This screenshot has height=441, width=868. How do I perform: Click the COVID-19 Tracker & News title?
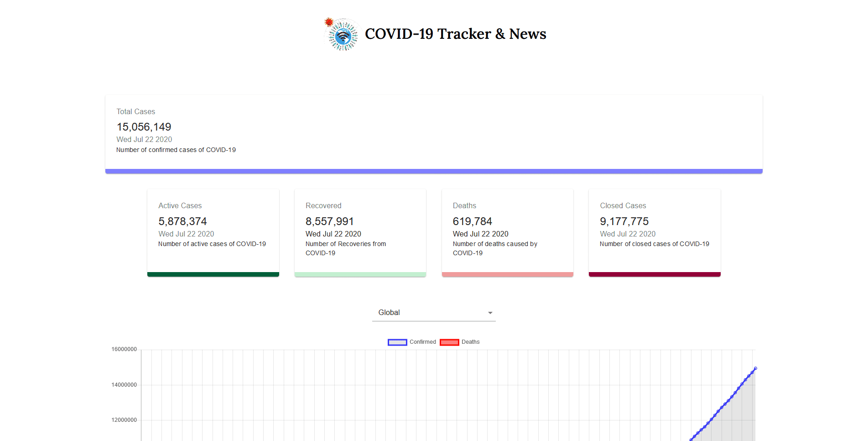pos(455,34)
